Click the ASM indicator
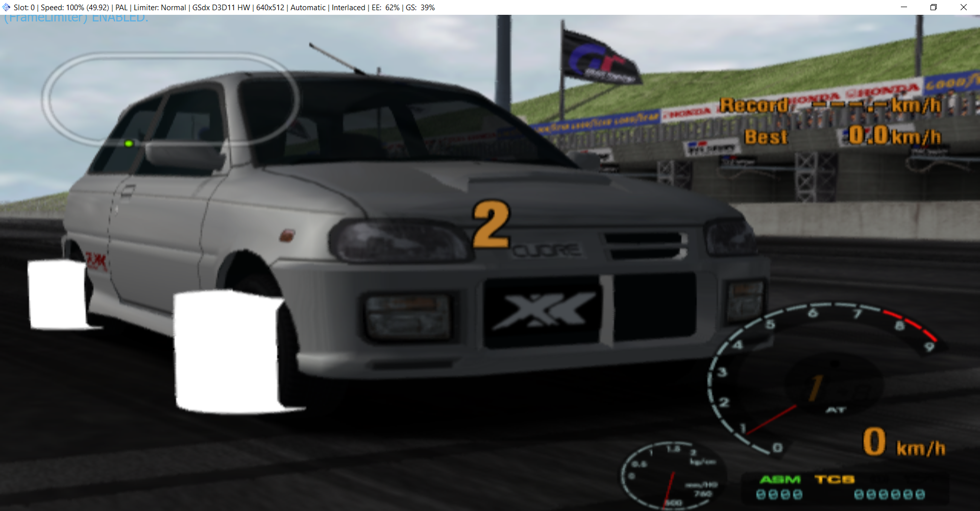980x511 pixels. click(780, 479)
